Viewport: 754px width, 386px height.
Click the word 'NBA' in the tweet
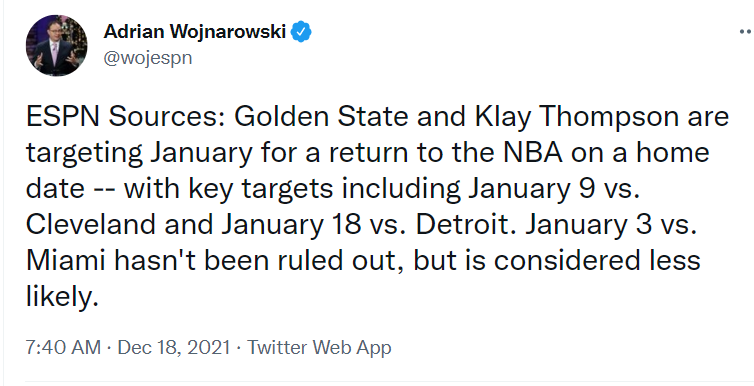click(x=528, y=153)
